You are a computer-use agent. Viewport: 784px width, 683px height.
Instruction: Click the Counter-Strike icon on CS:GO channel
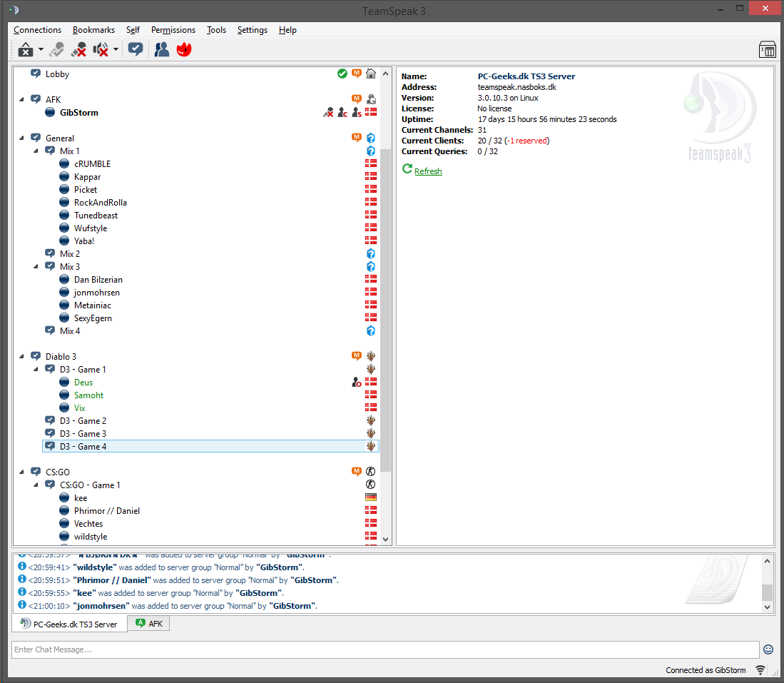[370, 471]
